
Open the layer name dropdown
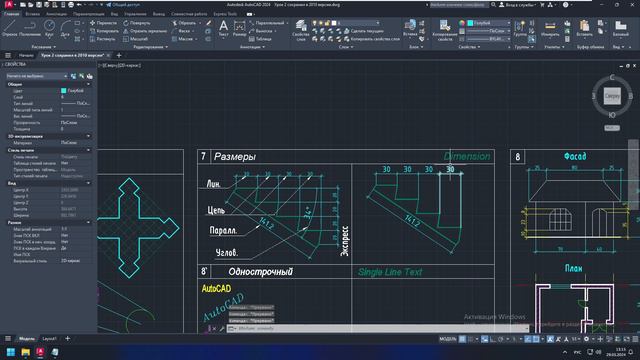click(357, 23)
